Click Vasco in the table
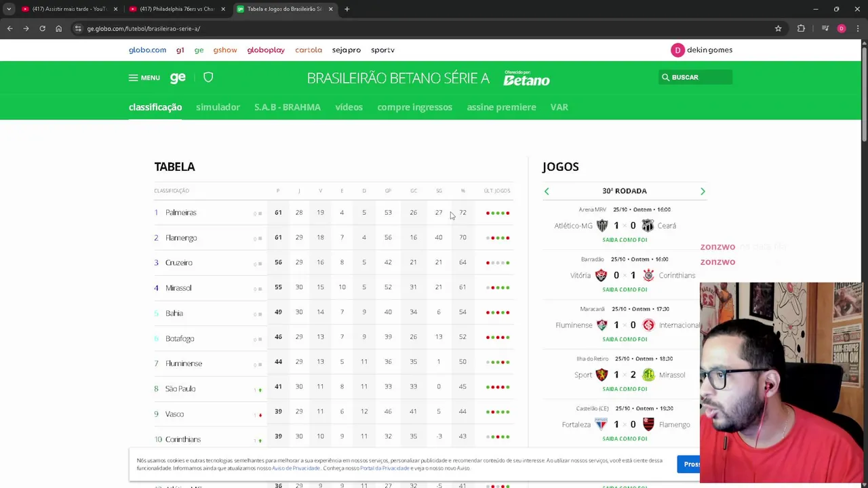Image resolution: width=868 pixels, height=488 pixels. tap(174, 414)
